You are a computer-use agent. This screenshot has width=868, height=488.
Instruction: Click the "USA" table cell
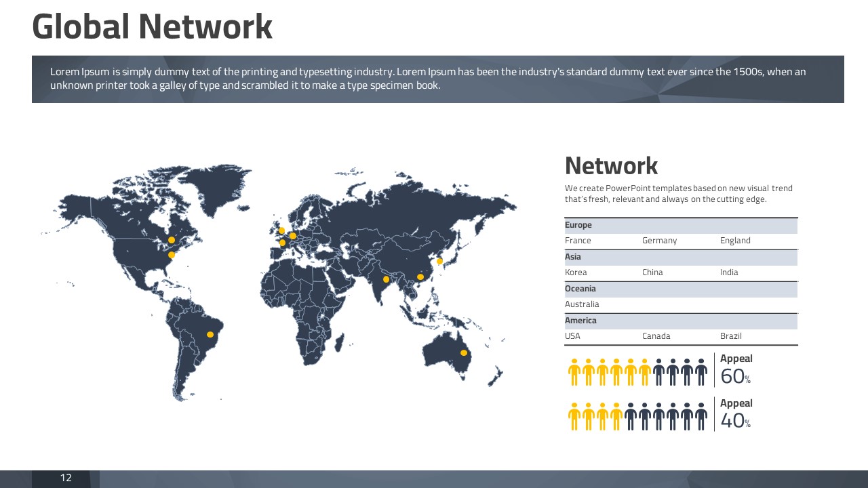coord(572,336)
